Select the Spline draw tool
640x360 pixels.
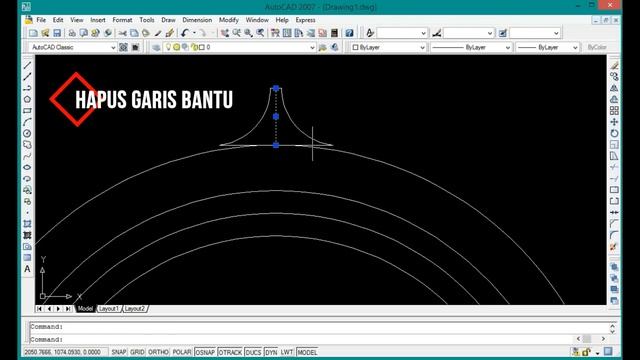click(x=27, y=156)
